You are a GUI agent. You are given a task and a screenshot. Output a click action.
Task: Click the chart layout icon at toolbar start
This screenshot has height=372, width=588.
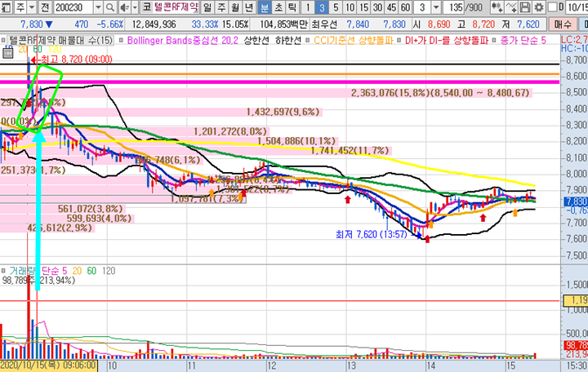[6, 7]
